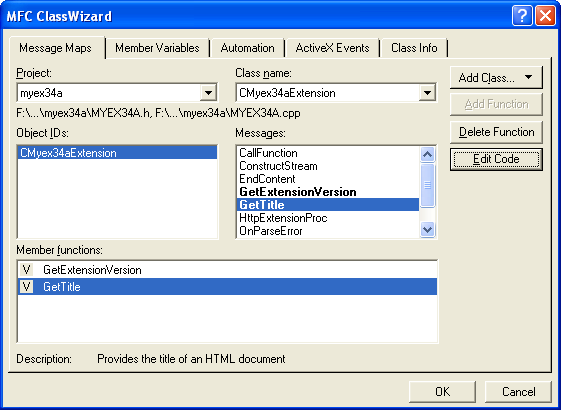Image resolution: width=561 pixels, height=410 pixels.
Task: Dismiss dialog with the Cancel button
Action: tap(518, 392)
